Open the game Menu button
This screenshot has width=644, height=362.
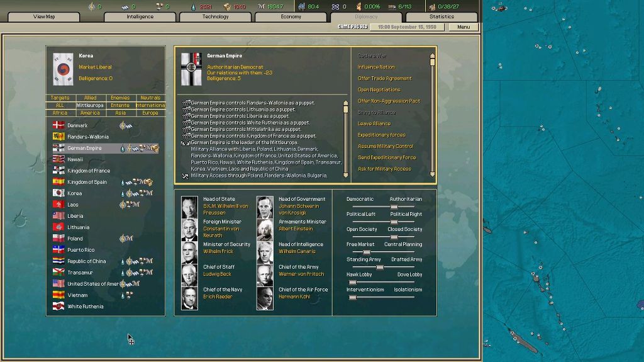tap(464, 26)
